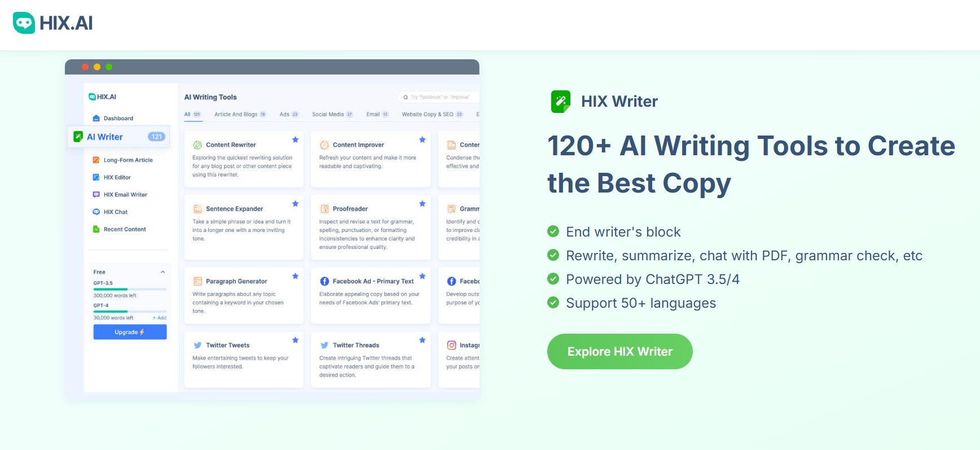Screen dimensions: 980x450
Task: Toggle favorite star on Facebook Ad Primary Text
Action: (422, 276)
